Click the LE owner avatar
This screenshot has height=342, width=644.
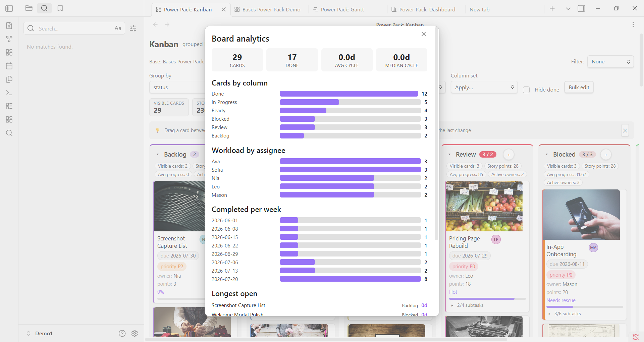[496, 239]
